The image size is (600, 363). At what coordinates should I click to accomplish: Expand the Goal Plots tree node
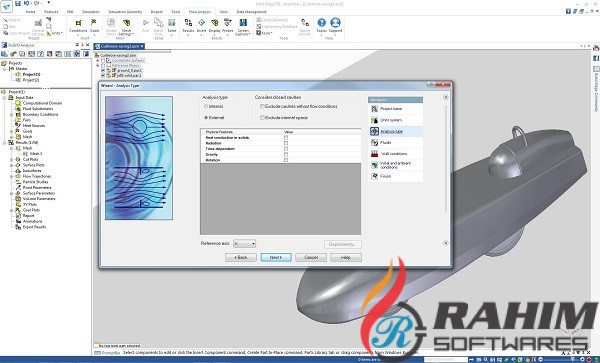11,210
